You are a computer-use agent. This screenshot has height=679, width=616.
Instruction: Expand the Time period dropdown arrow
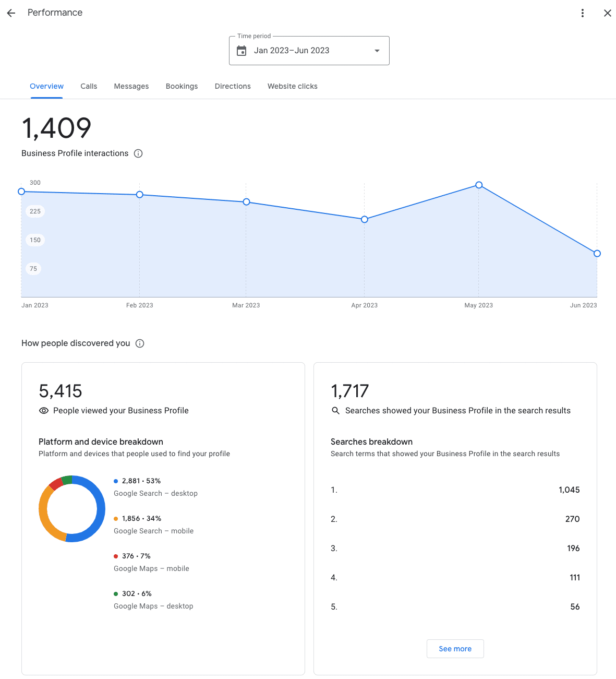click(377, 51)
